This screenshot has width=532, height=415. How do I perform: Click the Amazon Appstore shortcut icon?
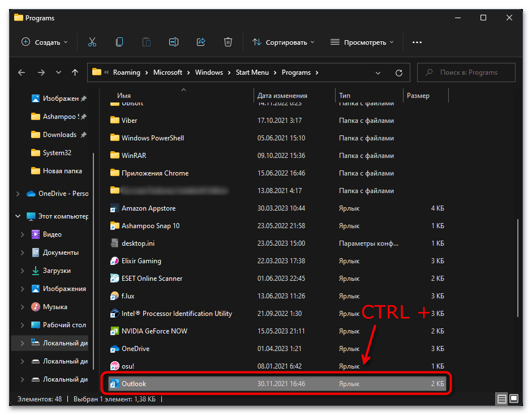coord(115,208)
